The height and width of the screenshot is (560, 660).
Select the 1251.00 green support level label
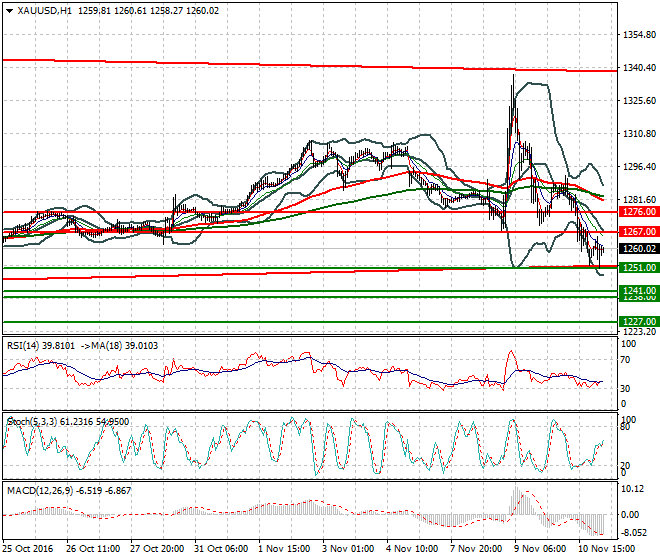[639, 267]
